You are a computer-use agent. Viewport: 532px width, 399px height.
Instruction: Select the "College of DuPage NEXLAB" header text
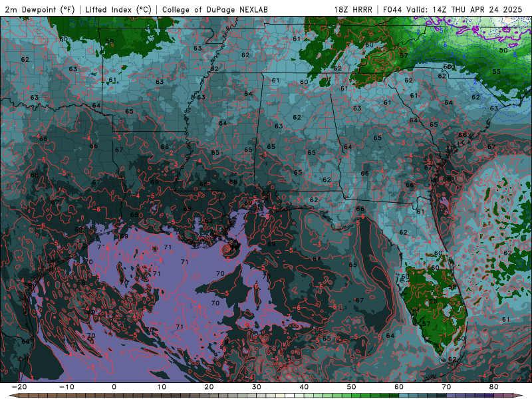point(215,10)
